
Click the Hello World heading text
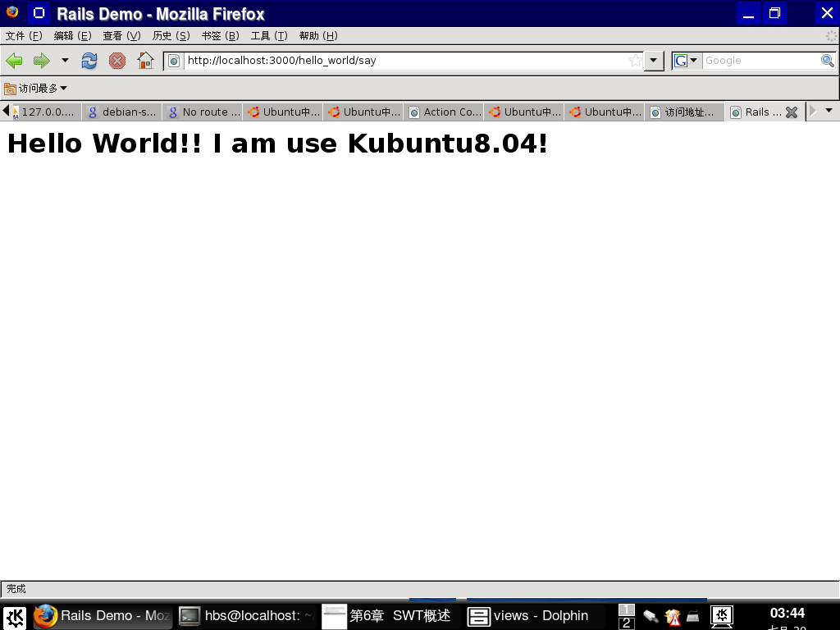click(277, 144)
